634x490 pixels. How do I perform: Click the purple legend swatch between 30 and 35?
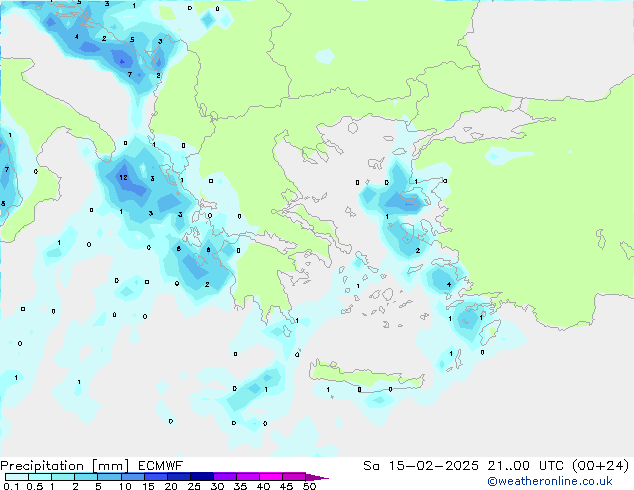click(x=225, y=477)
